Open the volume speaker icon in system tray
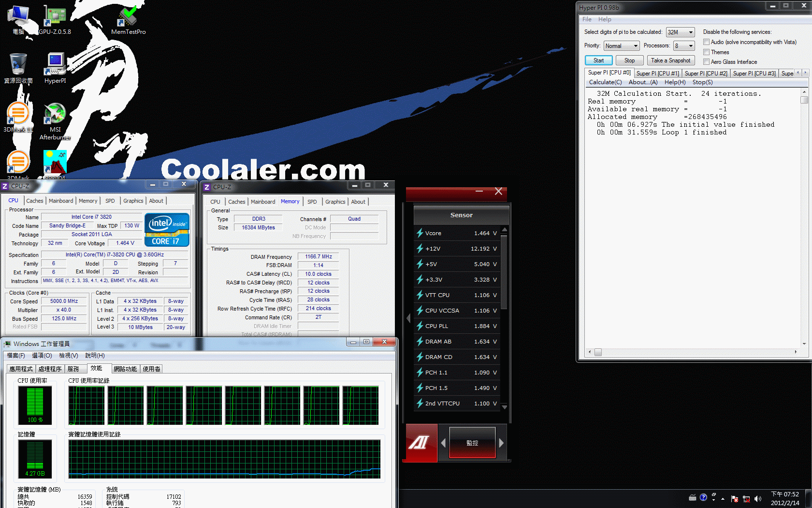This screenshot has width=812, height=508. (x=757, y=499)
